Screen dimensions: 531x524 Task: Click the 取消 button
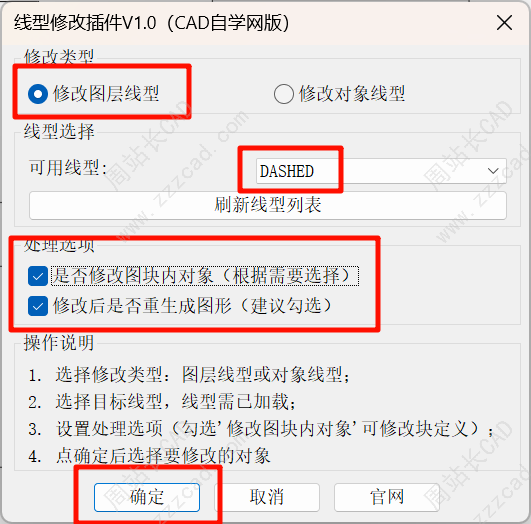coord(267,497)
